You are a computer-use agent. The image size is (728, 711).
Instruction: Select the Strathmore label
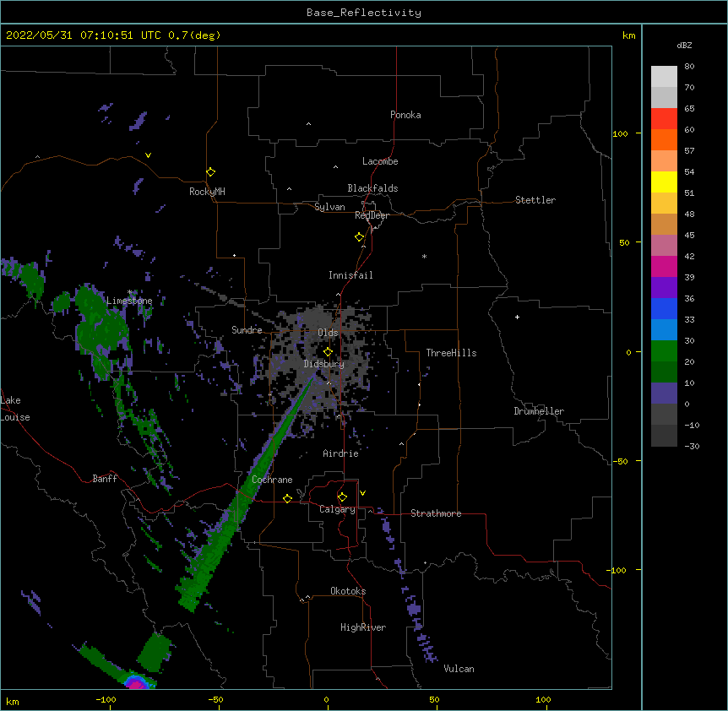click(x=436, y=513)
